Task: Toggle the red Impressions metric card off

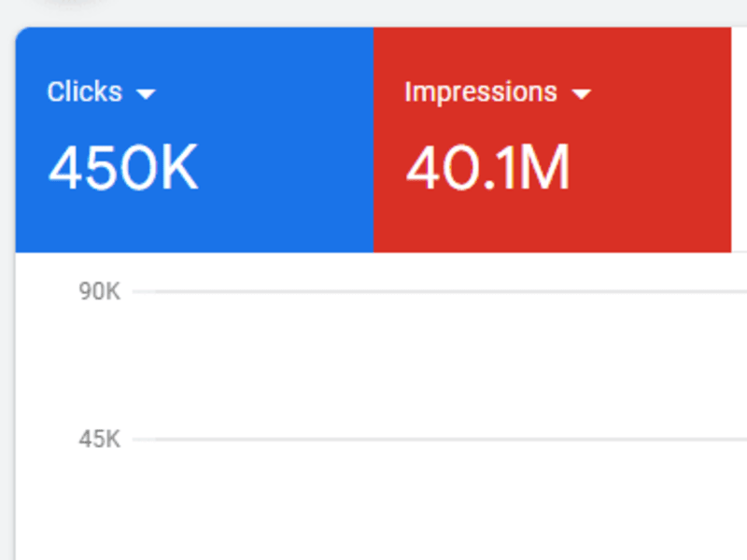Action: tap(552, 139)
